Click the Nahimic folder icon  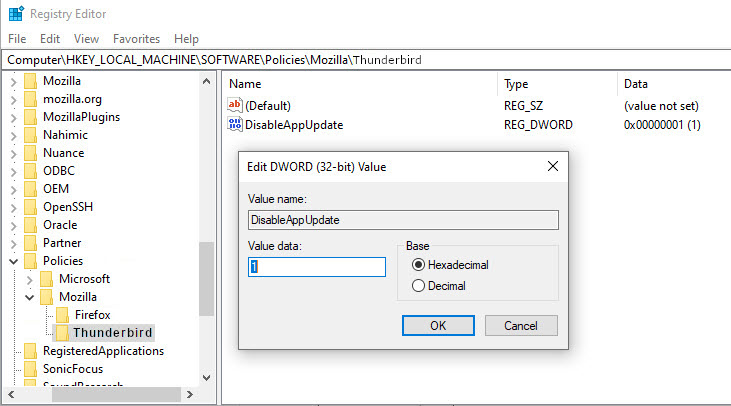coord(30,135)
